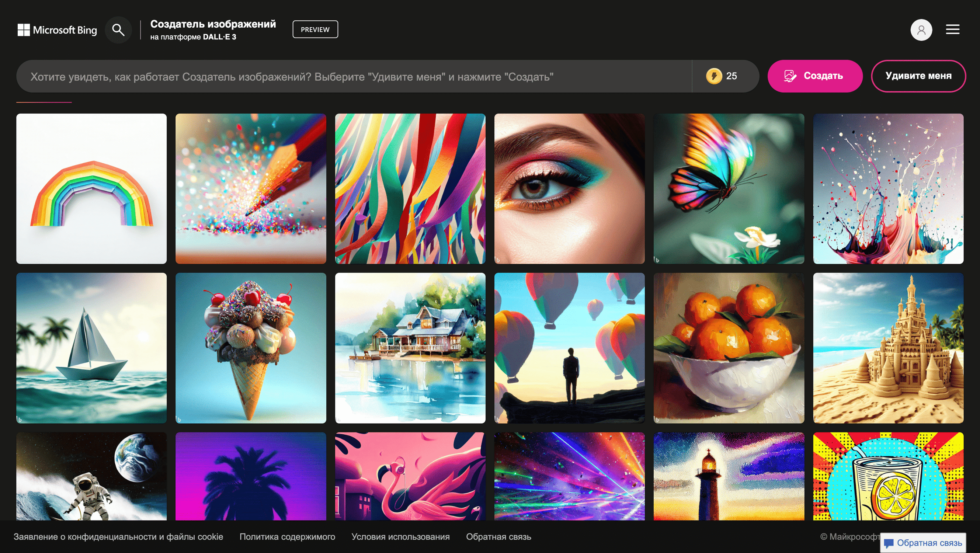Open the Условия использования link
This screenshot has width=980, height=553.
pyautogui.click(x=401, y=537)
